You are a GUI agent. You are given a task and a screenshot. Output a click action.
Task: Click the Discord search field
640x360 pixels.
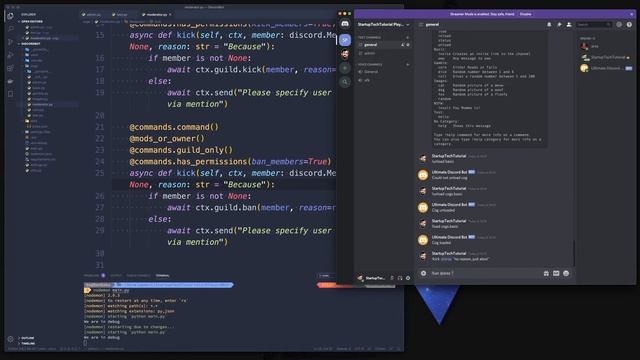tap(594, 24)
